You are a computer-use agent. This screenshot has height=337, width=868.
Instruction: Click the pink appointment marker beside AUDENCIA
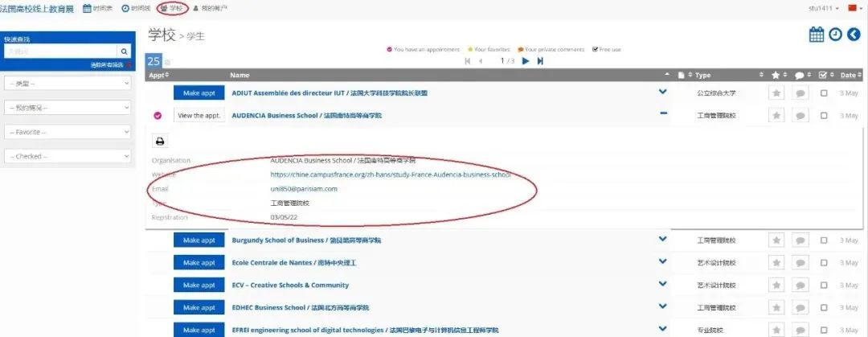158,115
